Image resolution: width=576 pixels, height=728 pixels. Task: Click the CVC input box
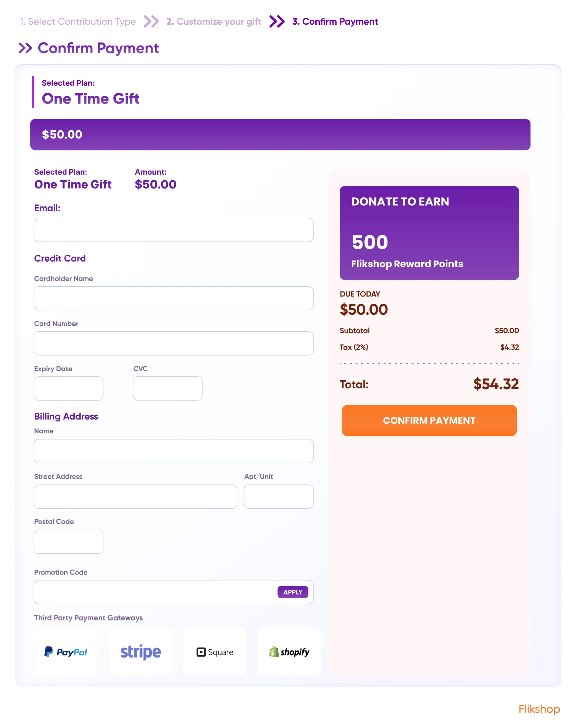(168, 388)
